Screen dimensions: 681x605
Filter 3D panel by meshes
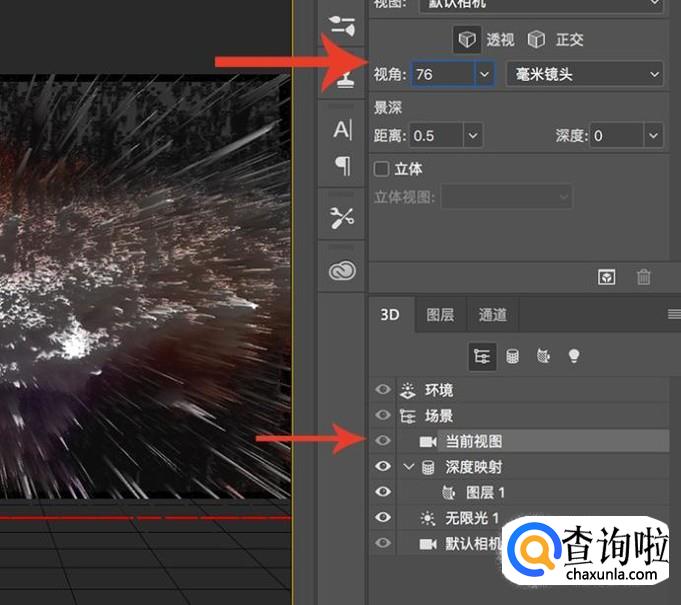pyautogui.click(x=512, y=356)
